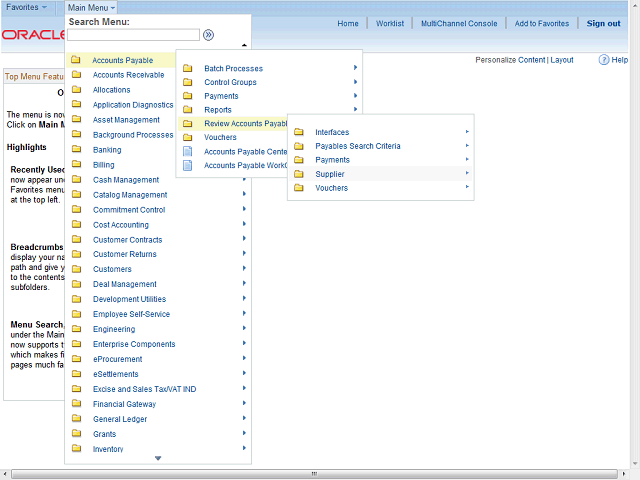Screen dimensions: 640x480
Task: Click inside the Search Menu text field
Action: coord(133,35)
